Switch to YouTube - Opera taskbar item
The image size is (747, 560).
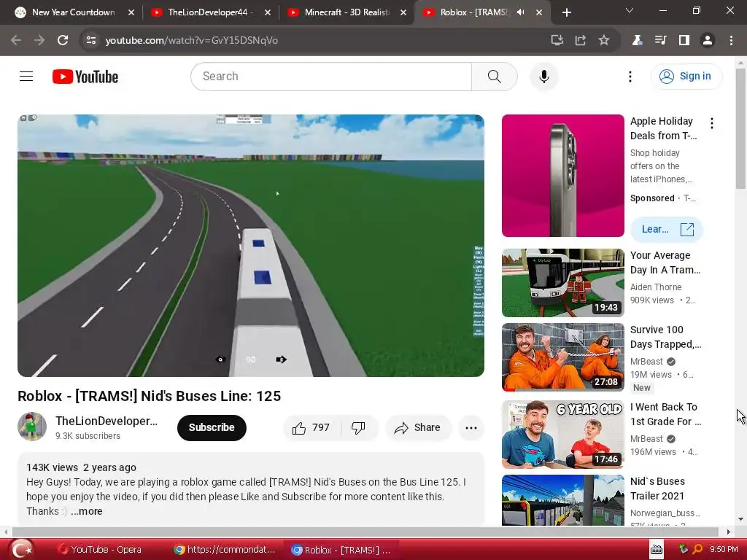tap(99, 550)
